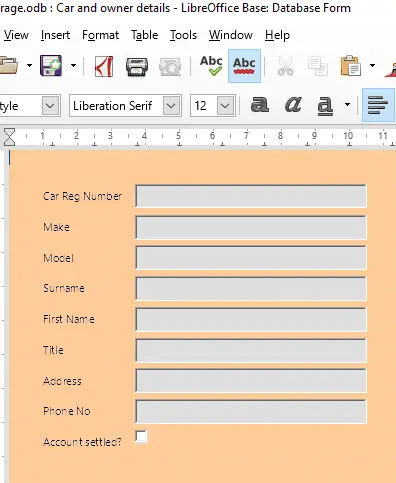Viewport: 396px width, 483px height.
Task: Click the Print icon
Action: click(x=137, y=66)
